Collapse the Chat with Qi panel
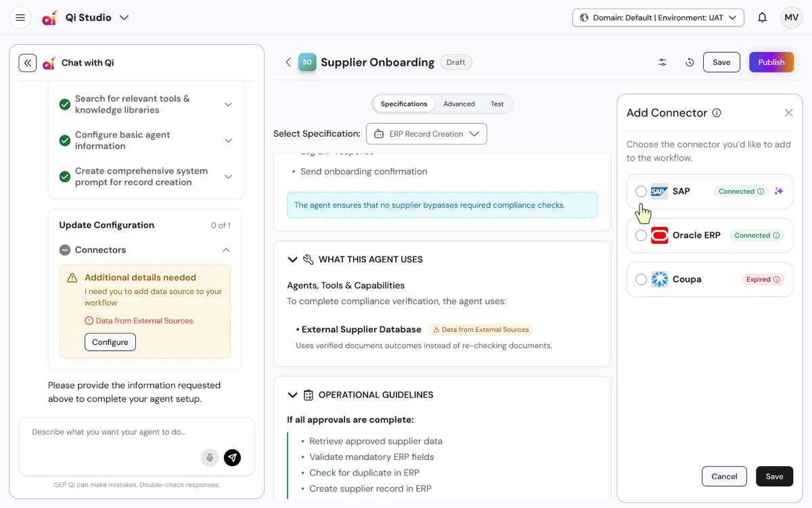Image resolution: width=812 pixels, height=508 pixels. coord(28,63)
